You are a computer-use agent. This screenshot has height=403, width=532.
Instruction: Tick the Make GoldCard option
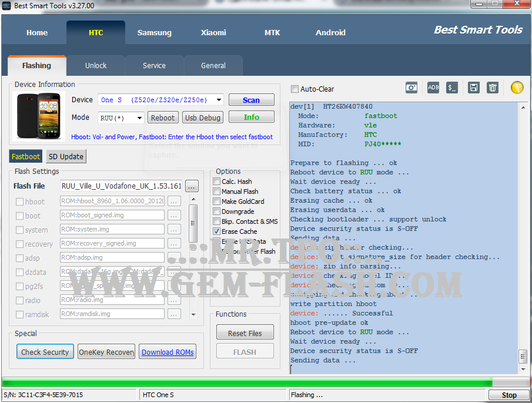pyautogui.click(x=216, y=201)
